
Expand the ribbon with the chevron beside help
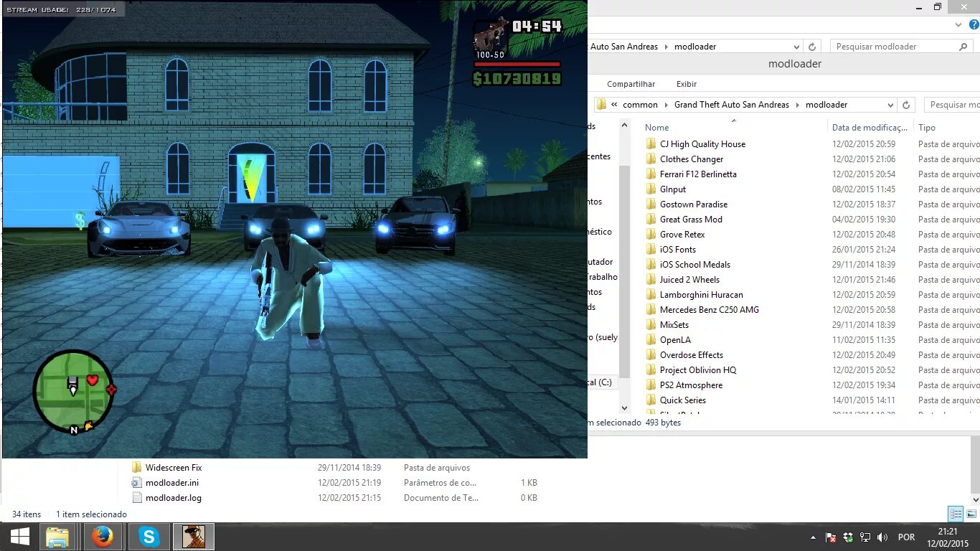[x=960, y=24]
